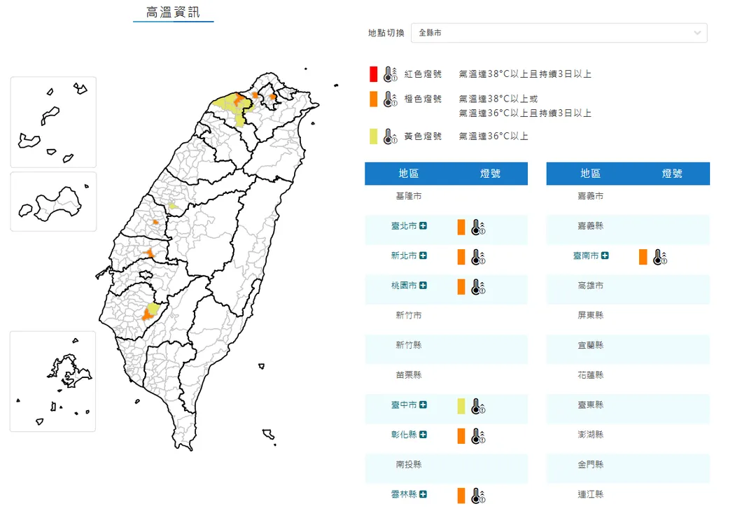The width and height of the screenshot is (756, 532).
Task: Click the 全縣市 selected value text
Action: point(430,33)
